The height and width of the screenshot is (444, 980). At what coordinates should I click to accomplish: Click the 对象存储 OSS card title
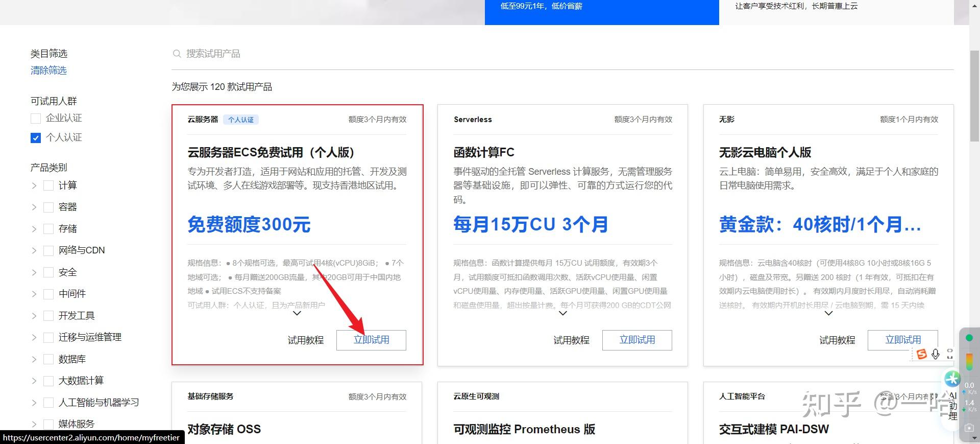(224, 429)
